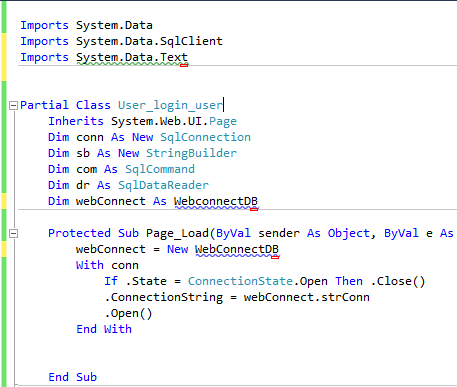
Task: Click the .ConnectionString property text
Action: (x=163, y=297)
